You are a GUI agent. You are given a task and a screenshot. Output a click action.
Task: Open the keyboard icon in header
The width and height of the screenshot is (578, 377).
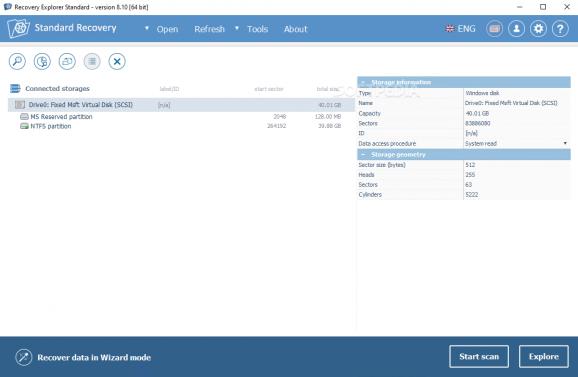pyautogui.click(x=494, y=28)
